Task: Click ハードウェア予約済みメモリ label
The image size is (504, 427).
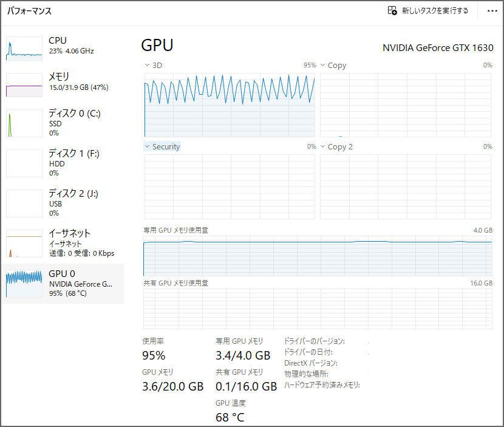Action: click(322, 385)
